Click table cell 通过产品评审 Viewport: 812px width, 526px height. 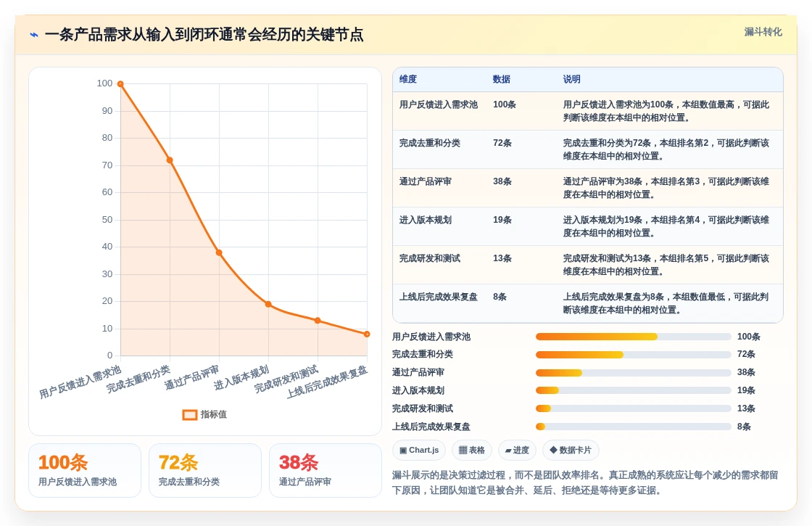425,181
